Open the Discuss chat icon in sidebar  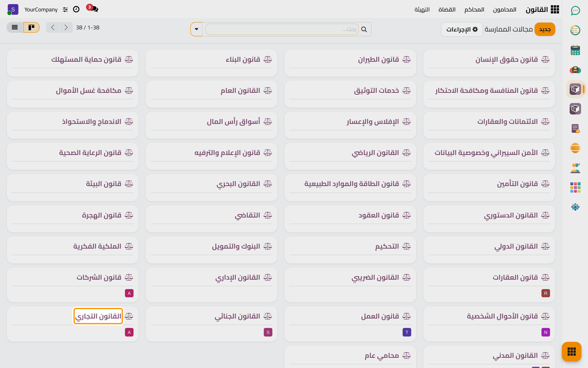(x=575, y=10)
